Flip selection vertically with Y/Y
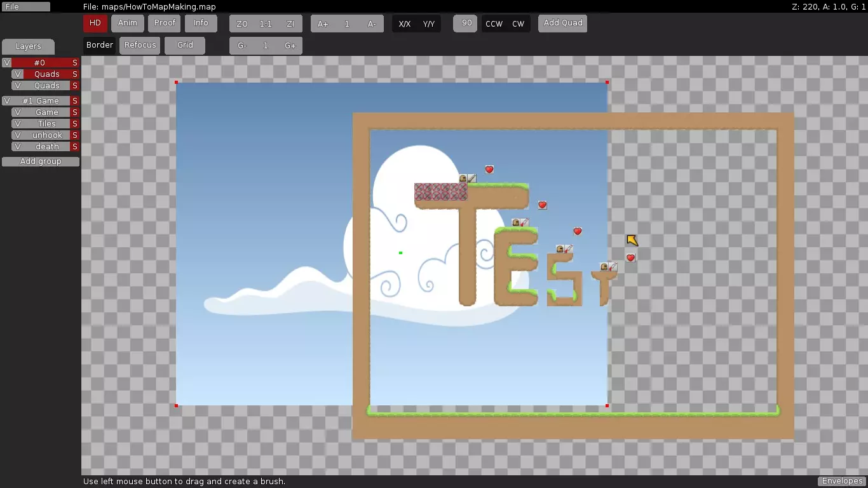The width and height of the screenshot is (868, 488). point(429,24)
